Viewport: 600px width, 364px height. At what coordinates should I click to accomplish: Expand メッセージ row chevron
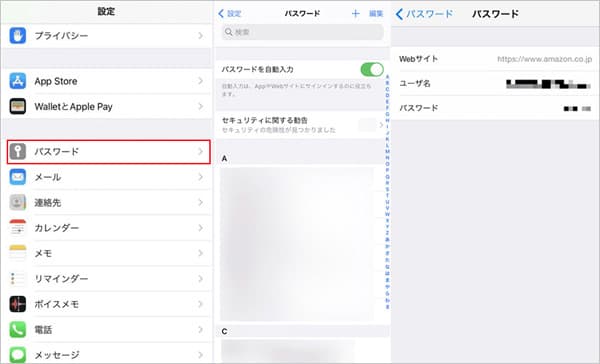pyautogui.click(x=201, y=355)
